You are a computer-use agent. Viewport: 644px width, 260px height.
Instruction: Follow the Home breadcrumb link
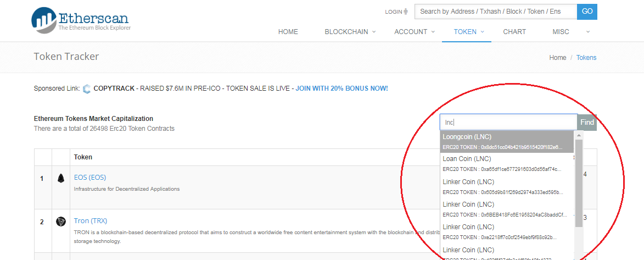coord(557,58)
